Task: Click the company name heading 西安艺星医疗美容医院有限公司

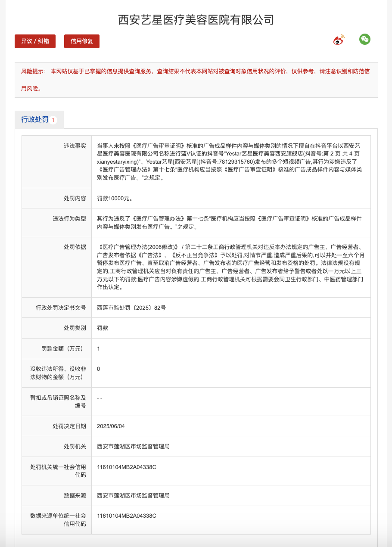Action: [196, 20]
